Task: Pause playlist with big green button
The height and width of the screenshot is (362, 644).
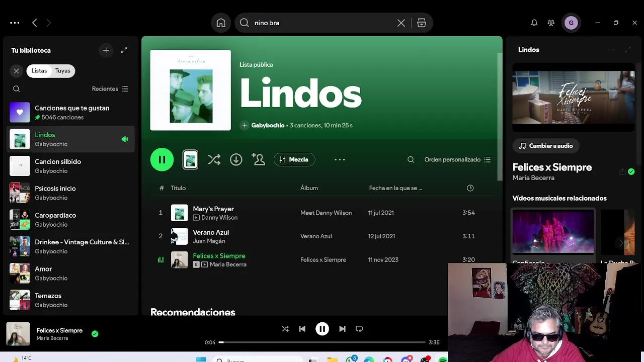Action: (x=162, y=159)
